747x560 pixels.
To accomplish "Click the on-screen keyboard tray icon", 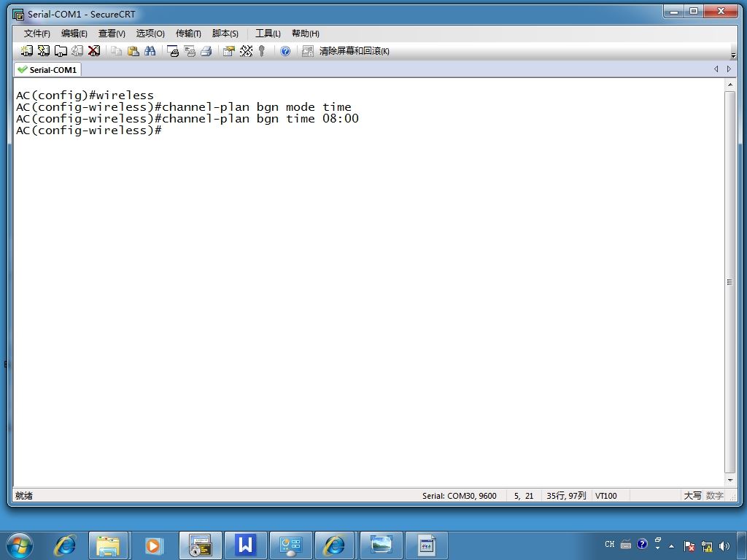I will pos(626,544).
